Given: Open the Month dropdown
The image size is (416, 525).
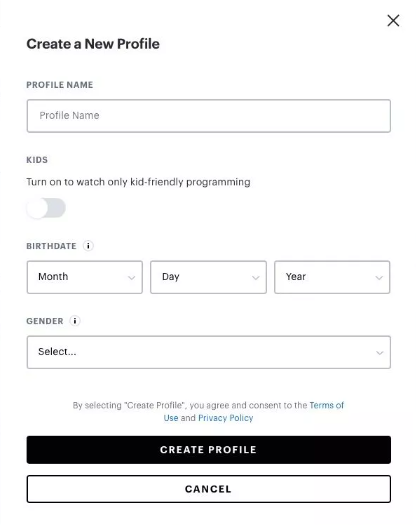Looking at the screenshot, I should click(x=85, y=277).
